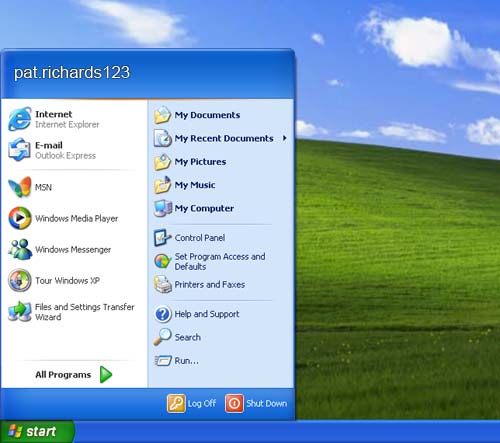
Task: Select MSN label in Start menu
Action: (x=43, y=187)
